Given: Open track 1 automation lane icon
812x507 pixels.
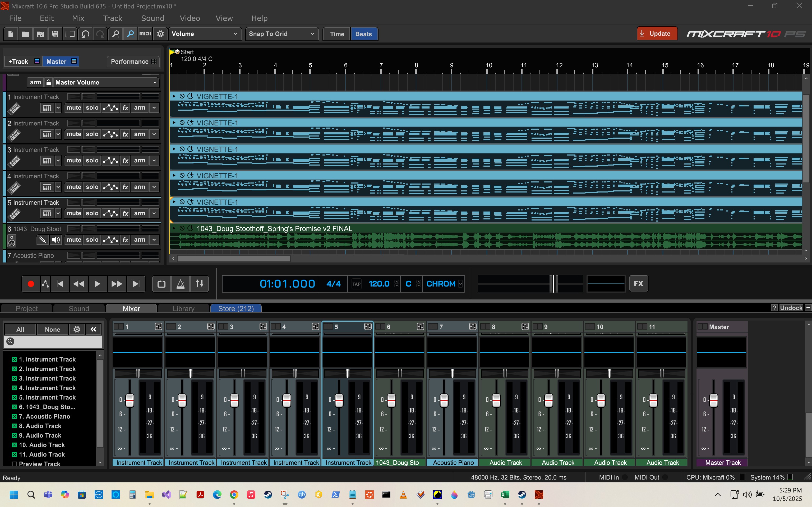Looking at the screenshot, I should click(x=110, y=108).
